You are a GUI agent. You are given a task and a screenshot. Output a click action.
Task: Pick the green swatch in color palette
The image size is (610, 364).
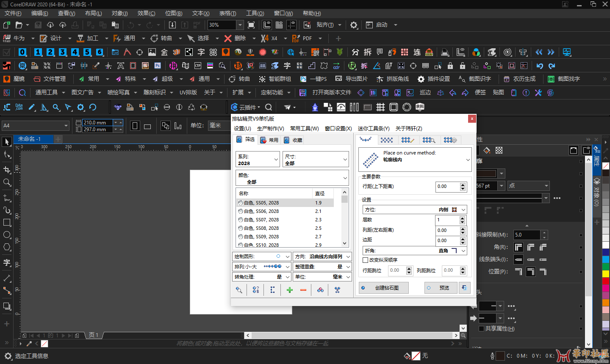[x=605, y=266]
